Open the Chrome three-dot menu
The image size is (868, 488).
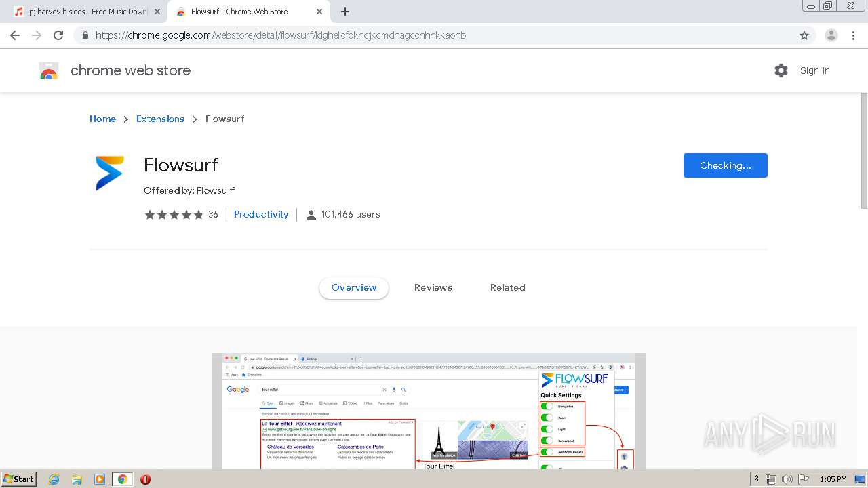(x=854, y=35)
